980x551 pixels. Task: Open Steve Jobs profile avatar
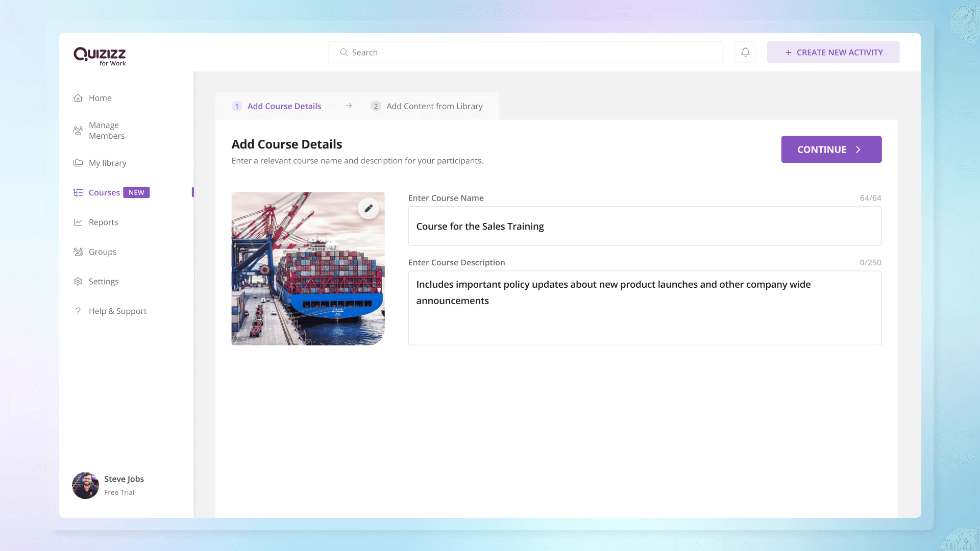[x=85, y=485]
